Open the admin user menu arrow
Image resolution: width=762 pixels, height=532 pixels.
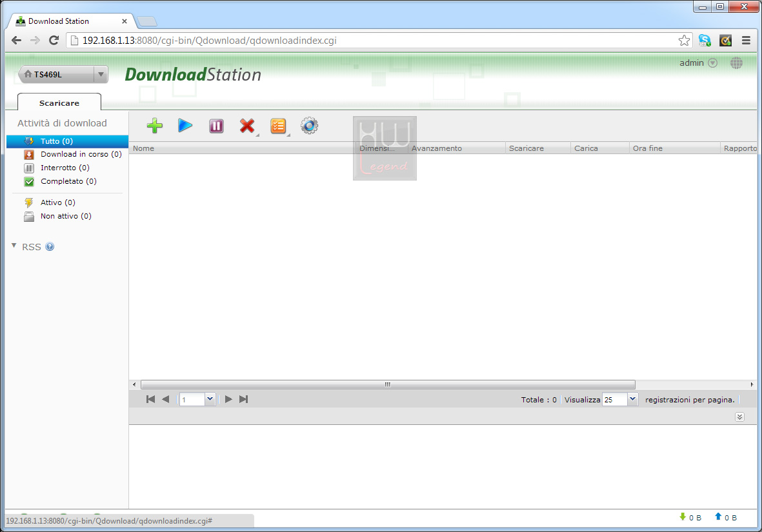[x=713, y=63]
